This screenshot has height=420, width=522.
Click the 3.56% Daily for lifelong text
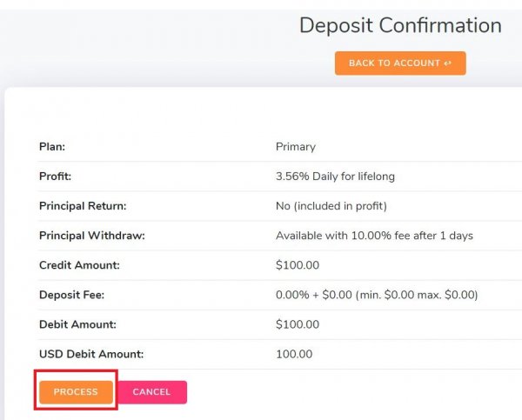[x=335, y=177]
